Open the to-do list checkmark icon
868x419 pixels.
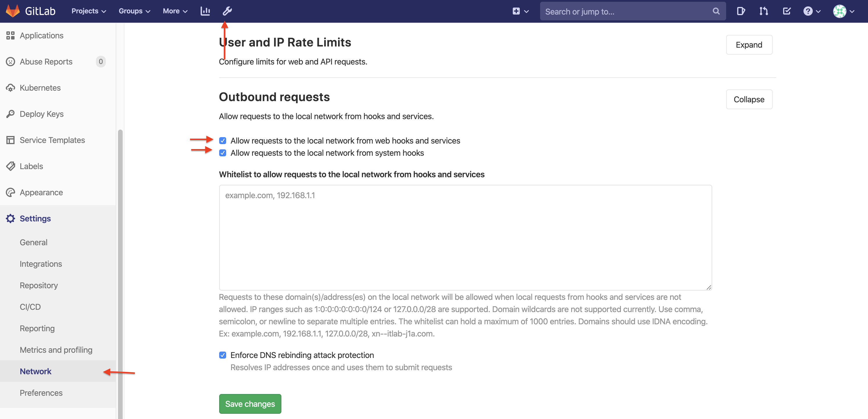tap(786, 11)
